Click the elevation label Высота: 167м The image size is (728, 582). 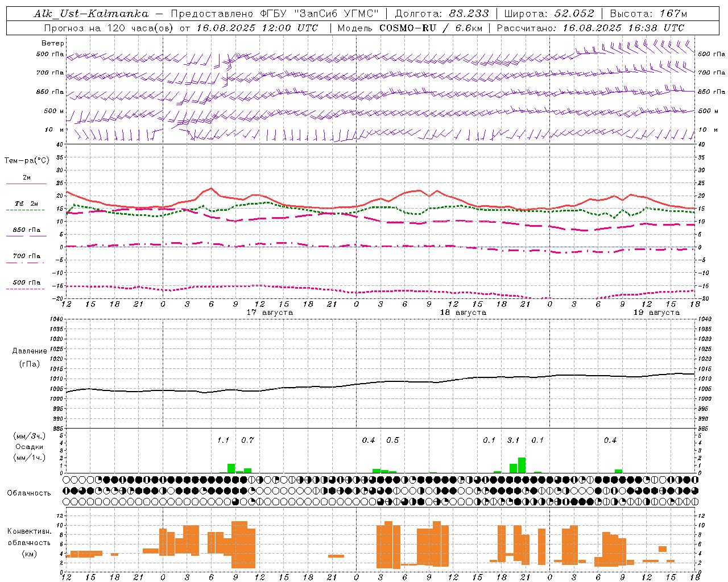(x=648, y=14)
